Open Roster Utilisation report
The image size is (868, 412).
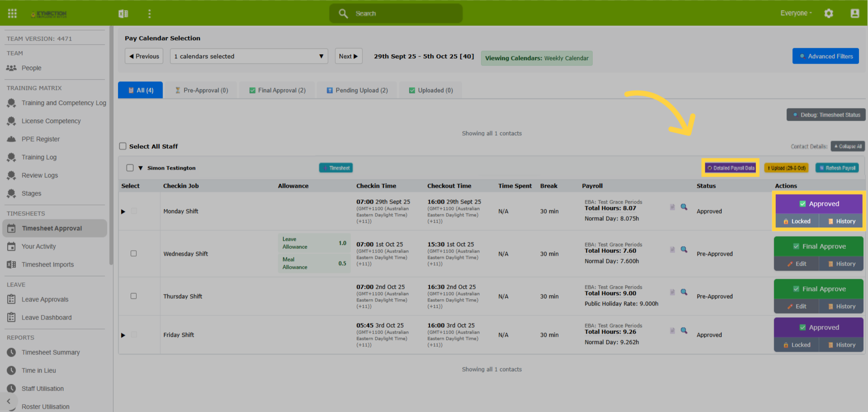click(45, 407)
